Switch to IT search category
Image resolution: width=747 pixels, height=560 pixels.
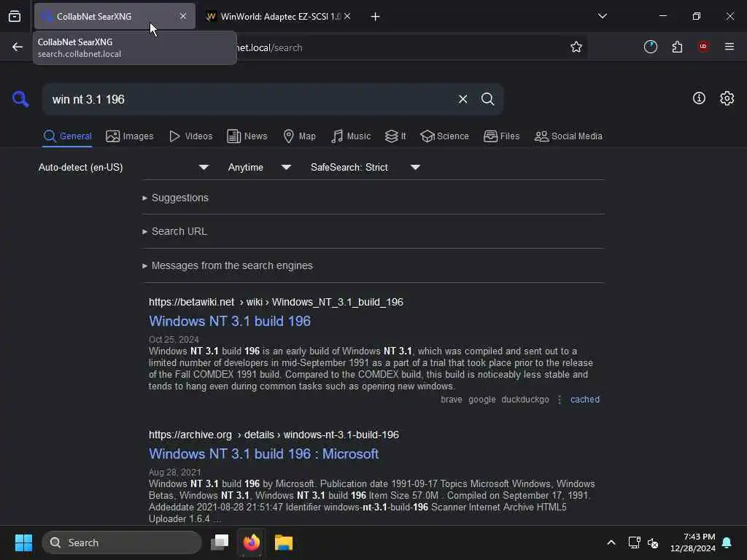(x=395, y=136)
